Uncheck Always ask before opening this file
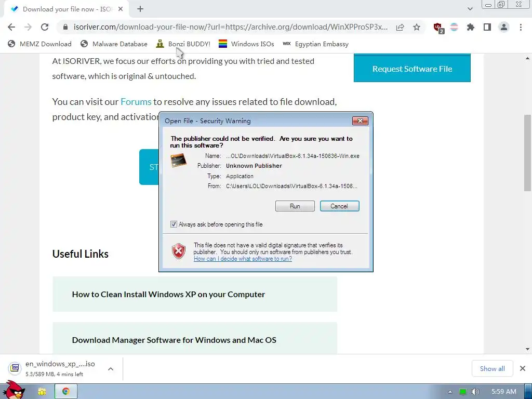Viewport: 532px width, 399px height. (x=174, y=224)
